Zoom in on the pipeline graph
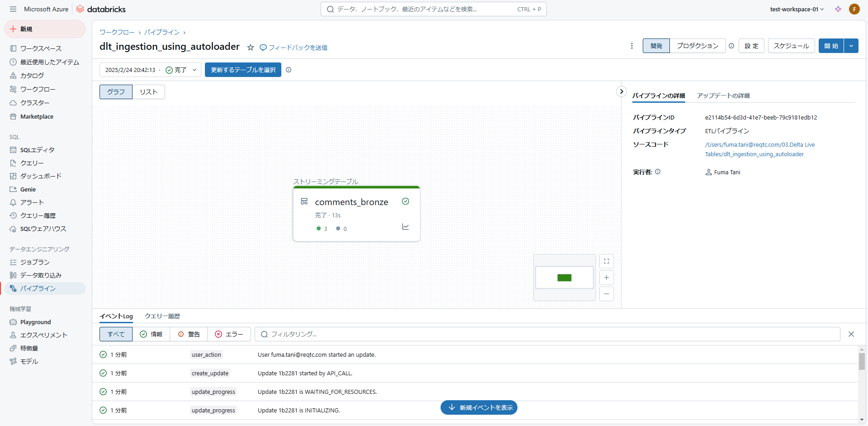Viewport: 868px width, 426px height. tap(607, 278)
